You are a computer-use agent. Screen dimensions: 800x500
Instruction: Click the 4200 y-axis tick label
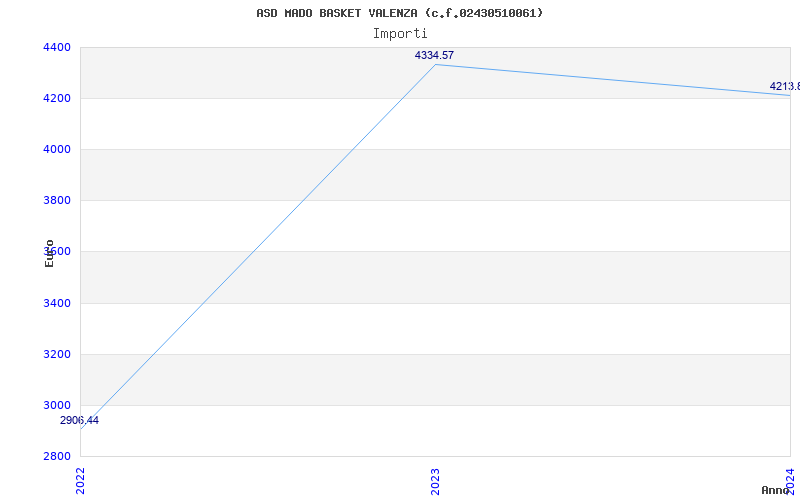pyautogui.click(x=57, y=98)
